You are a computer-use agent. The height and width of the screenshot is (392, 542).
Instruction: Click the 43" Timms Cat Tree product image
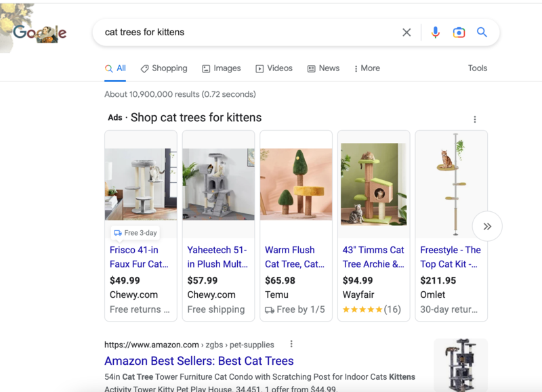(x=373, y=183)
